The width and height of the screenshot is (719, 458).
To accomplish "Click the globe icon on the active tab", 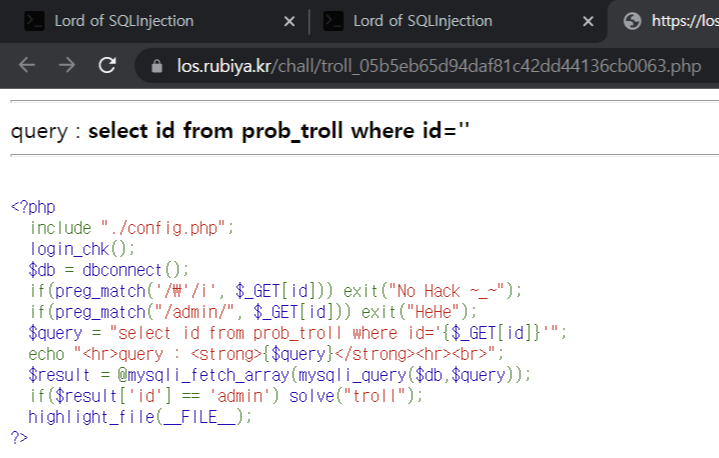I will pyautogui.click(x=632, y=21).
